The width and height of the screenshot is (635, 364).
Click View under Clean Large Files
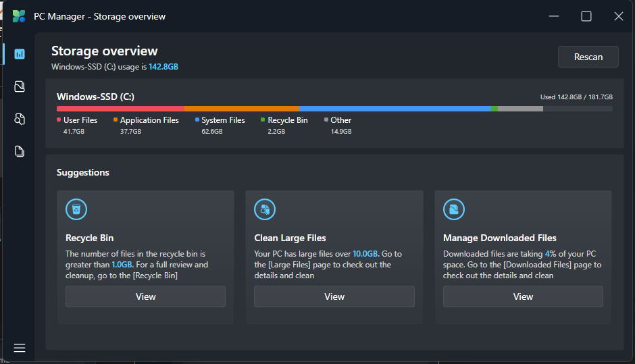point(334,296)
